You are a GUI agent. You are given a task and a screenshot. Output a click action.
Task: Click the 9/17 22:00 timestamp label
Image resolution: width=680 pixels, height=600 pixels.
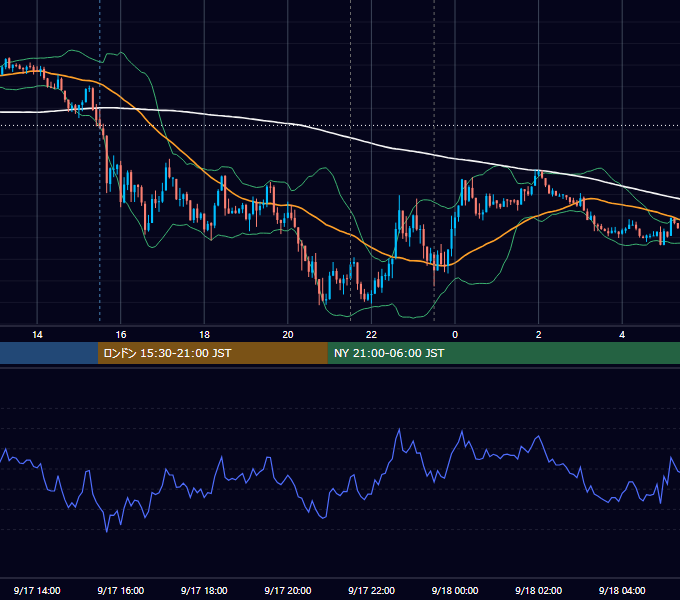pyautogui.click(x=372, y=590)
